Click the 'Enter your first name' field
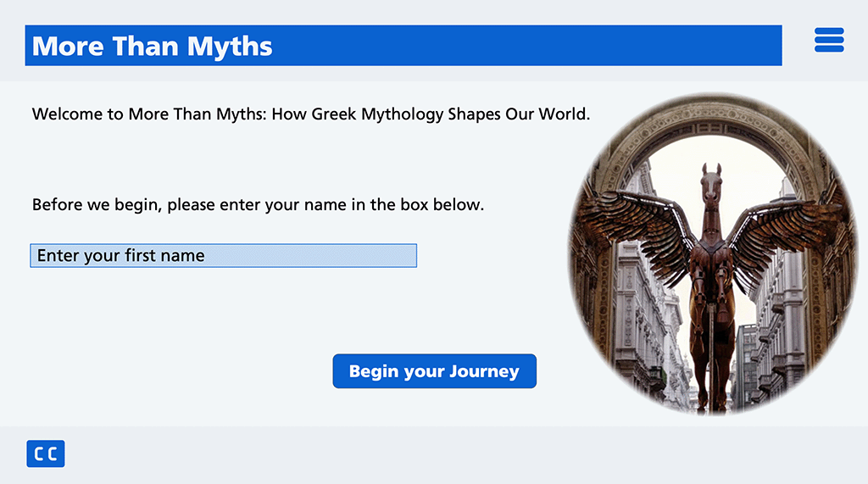868x484 pixels. [x=223, y=256]
